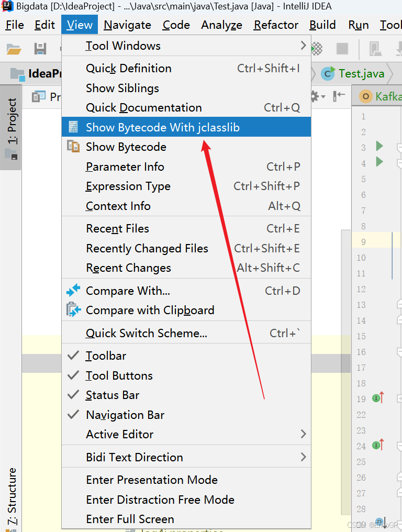
Task: Click the Project view icon in panel header
Action: point(38,97)
